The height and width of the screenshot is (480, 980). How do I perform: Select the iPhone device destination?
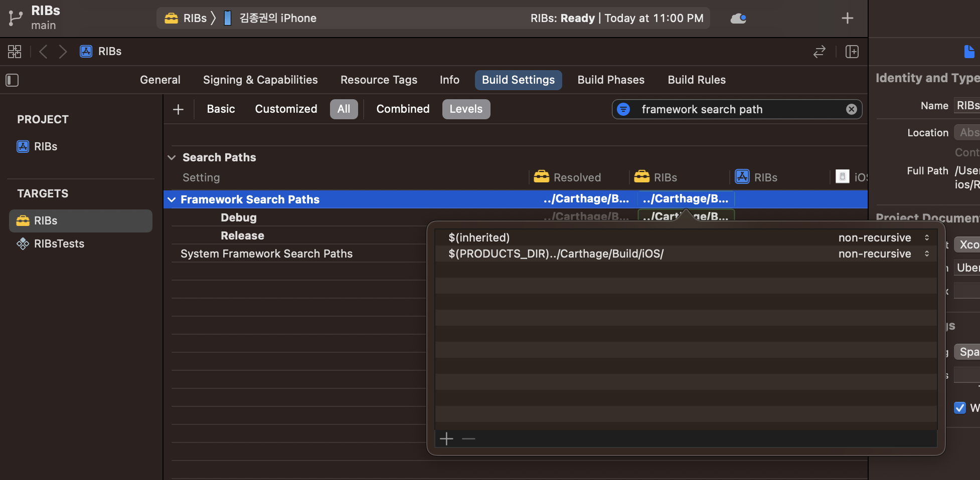coord(270,19)
